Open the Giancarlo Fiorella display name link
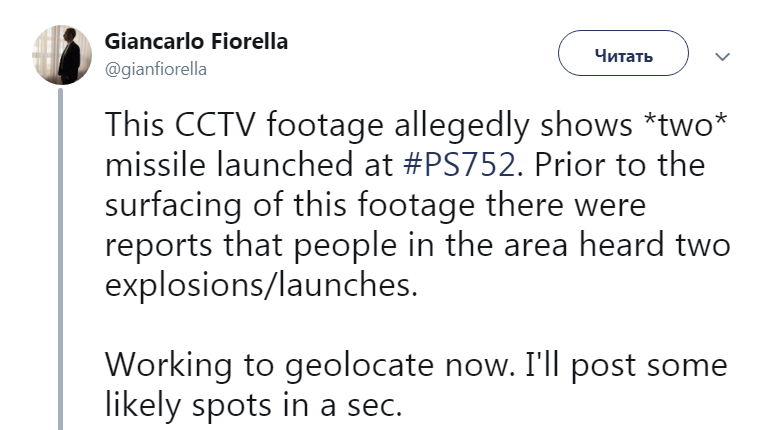The width and height of the screenshot is (766, 430). point(196,42)
